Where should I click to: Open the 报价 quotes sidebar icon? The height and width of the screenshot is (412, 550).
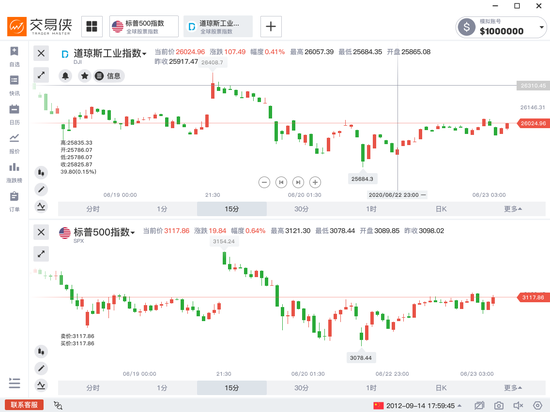pyautogui.click(x=14, y=143)
